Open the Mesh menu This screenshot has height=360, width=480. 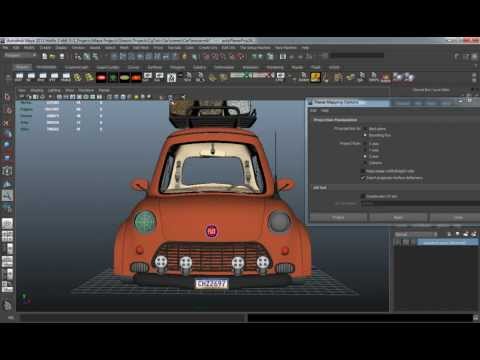124,48
